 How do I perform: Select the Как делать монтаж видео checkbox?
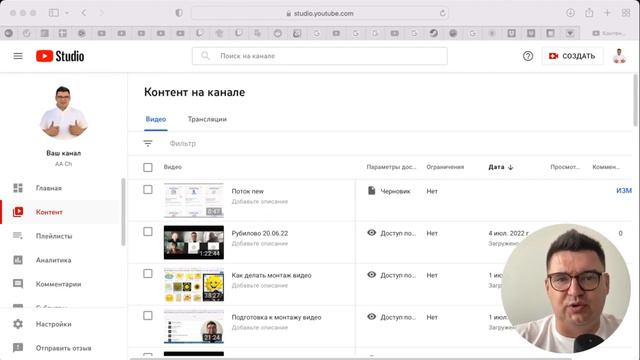pos(148,273)
